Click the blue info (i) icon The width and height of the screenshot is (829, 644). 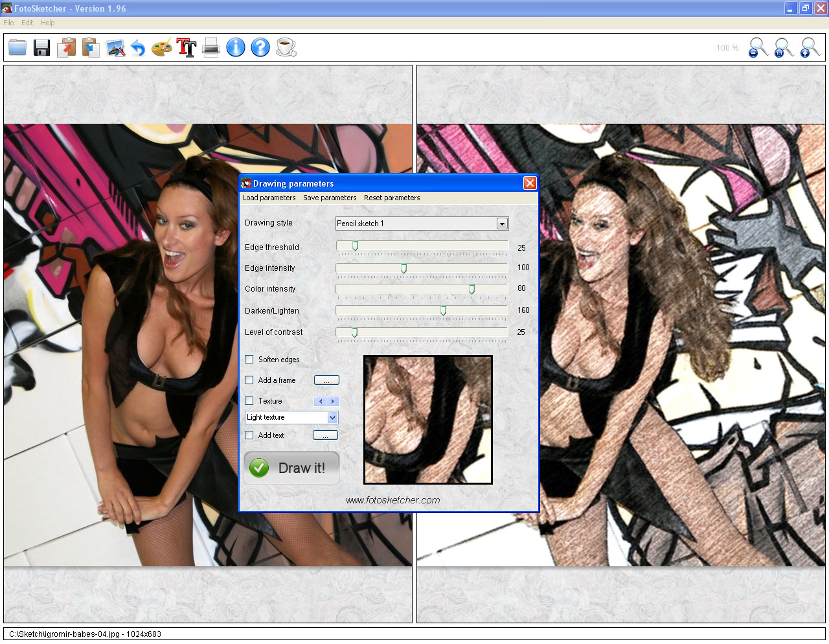point(236,47)
